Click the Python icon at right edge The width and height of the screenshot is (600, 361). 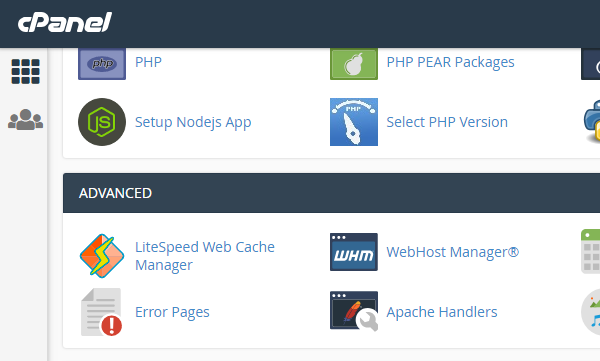(592, 122)
